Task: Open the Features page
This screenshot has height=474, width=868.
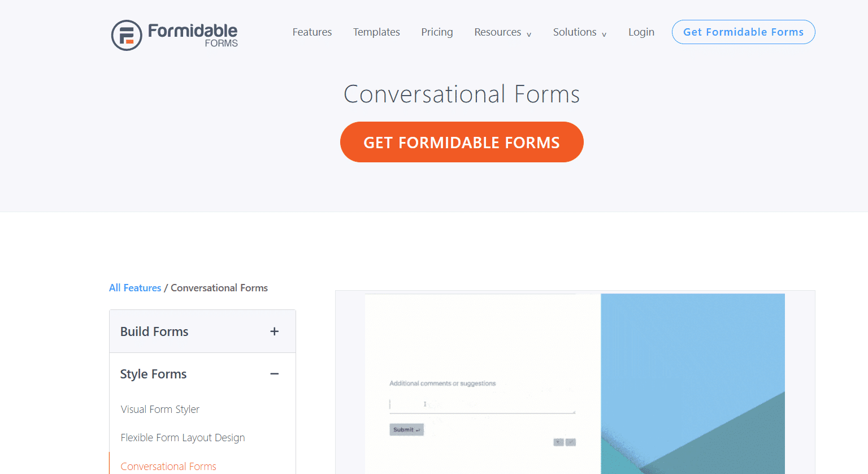Action: pos(312,32)
